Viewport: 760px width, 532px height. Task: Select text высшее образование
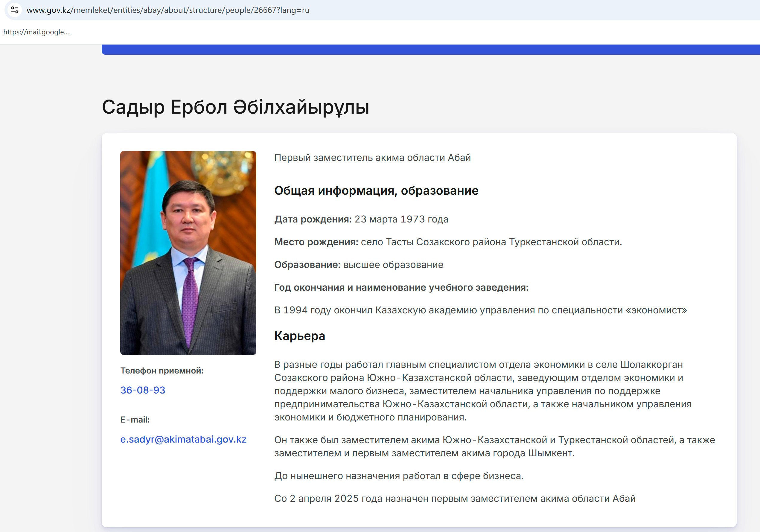[393, 265]
